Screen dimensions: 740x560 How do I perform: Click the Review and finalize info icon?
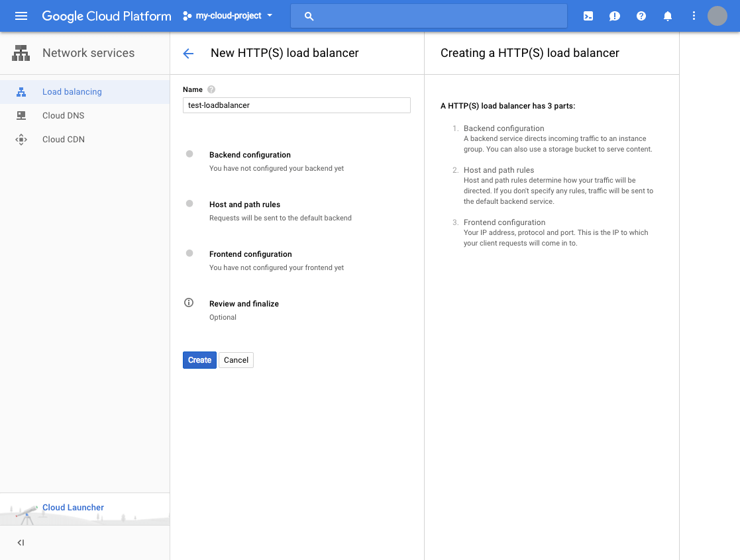pyautogui.click(x=189, y=303)
